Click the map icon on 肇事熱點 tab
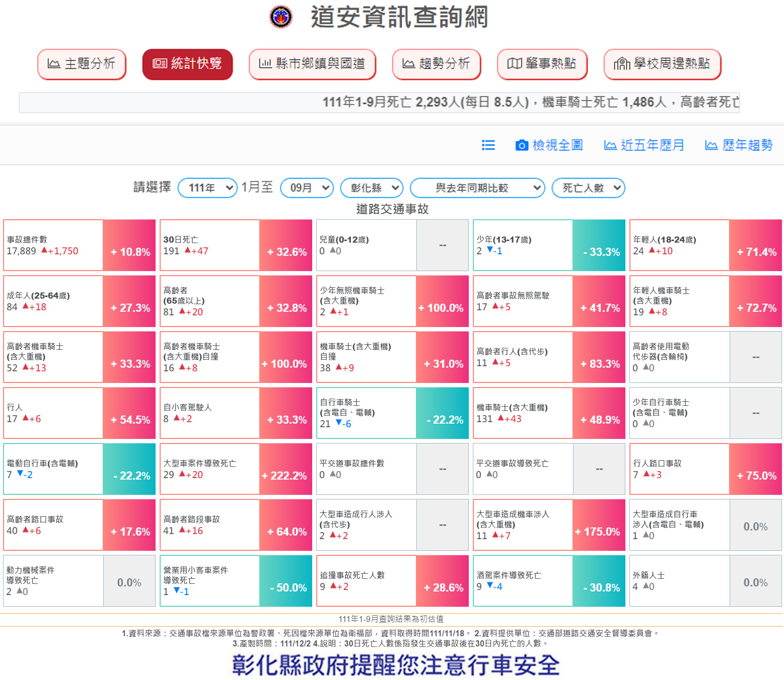This screenshot has height=680, width=784. 515,64
